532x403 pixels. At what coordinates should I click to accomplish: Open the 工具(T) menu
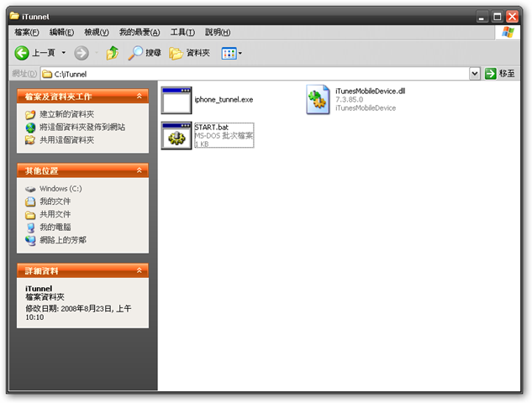(x=182, y=32)
